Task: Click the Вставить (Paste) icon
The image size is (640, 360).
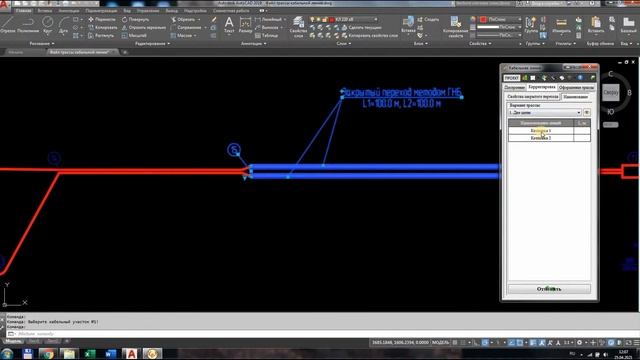Action: pyautogui.click(x=596, y=24)
